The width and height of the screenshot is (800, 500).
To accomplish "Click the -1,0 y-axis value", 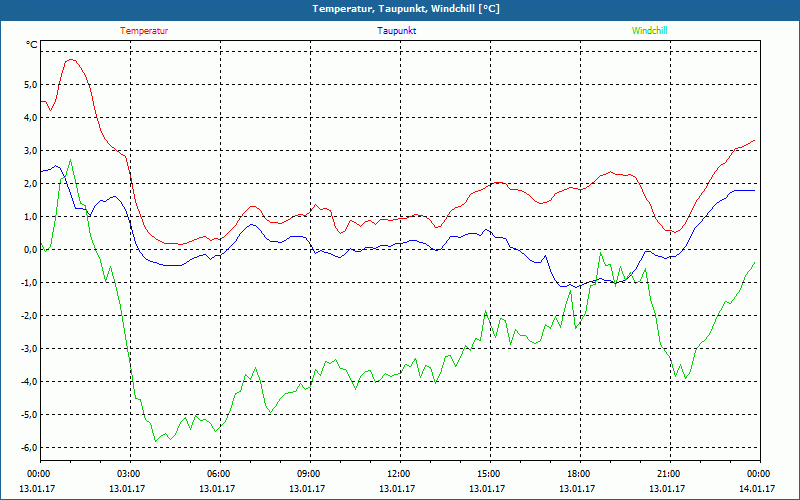I will pyautogui.click(x=29, y=283).
